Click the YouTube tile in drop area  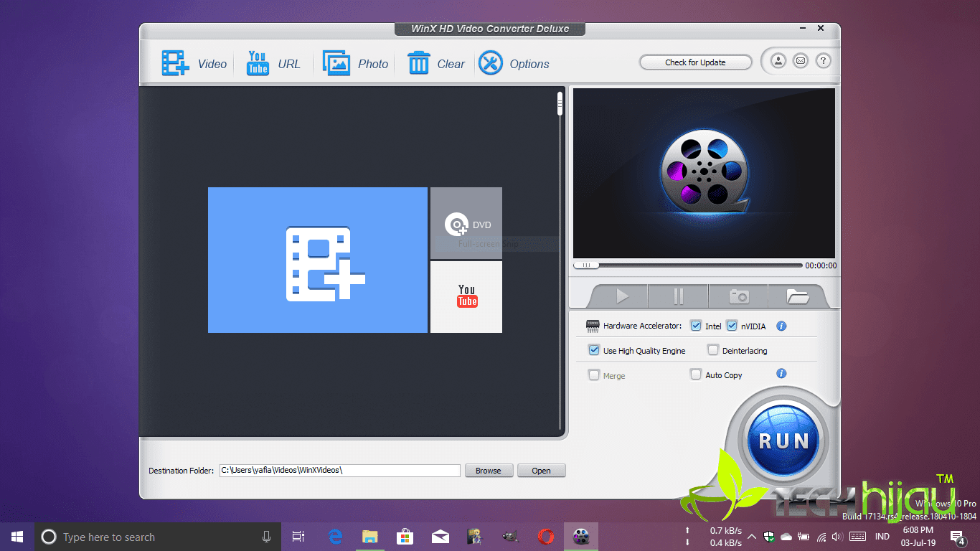click(x=466, y=297)
